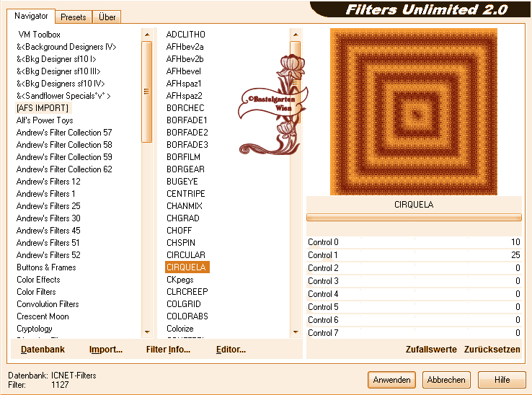Select &<Bkg Designer sf10 III> category
This screenshot has height=395, width=532.
pyautogui.click(x=58, y=71)
